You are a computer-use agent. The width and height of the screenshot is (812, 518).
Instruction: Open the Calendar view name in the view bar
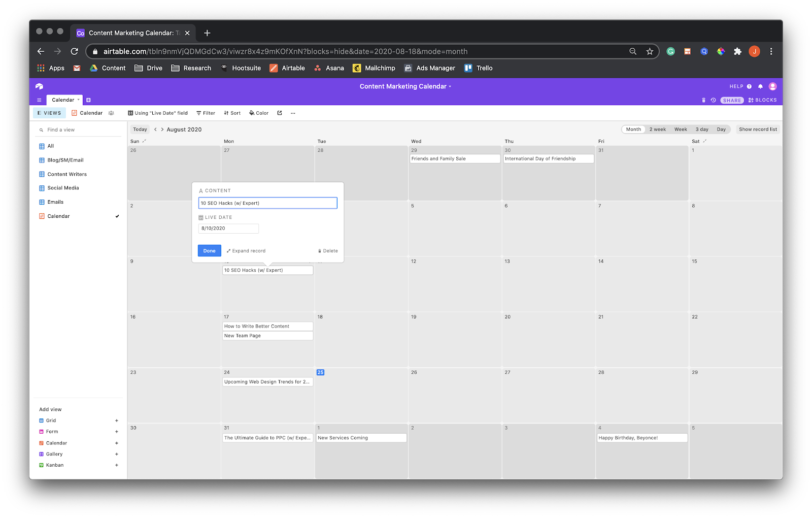(87, 113)
